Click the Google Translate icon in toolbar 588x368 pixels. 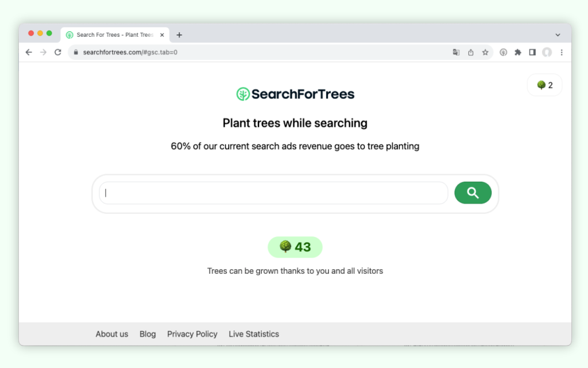(456, 52)
